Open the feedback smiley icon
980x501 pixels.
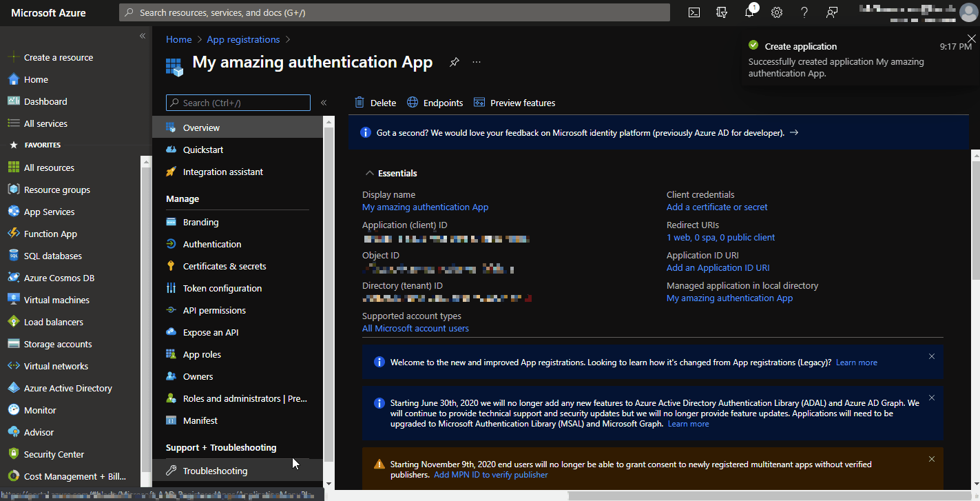pos(832,12)
